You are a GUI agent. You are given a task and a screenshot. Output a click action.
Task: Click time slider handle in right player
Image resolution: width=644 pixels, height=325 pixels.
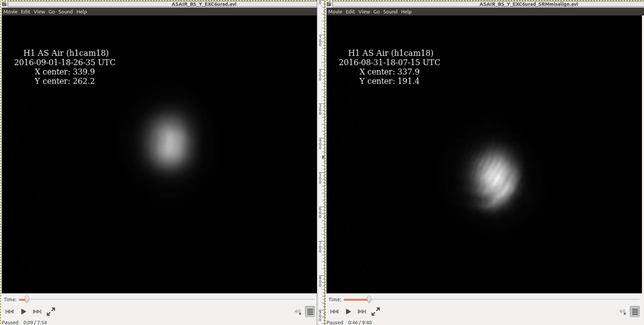[369, 300]
